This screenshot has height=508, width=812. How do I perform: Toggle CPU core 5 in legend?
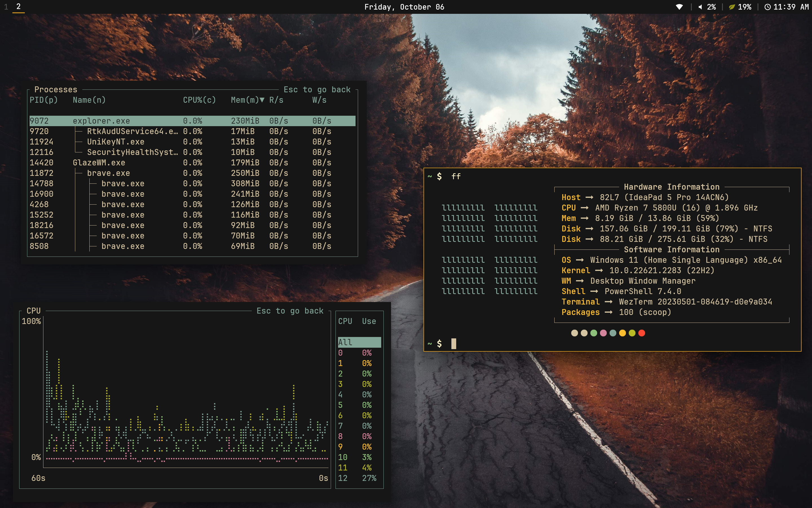359,405
